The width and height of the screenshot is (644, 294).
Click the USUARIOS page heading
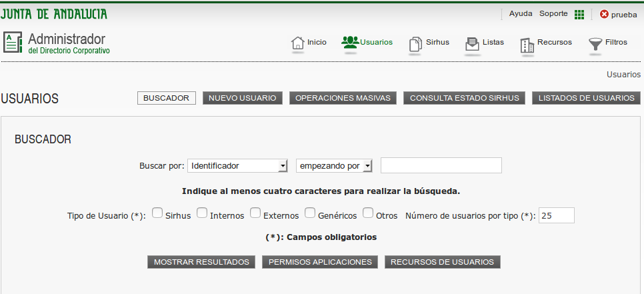29,99
